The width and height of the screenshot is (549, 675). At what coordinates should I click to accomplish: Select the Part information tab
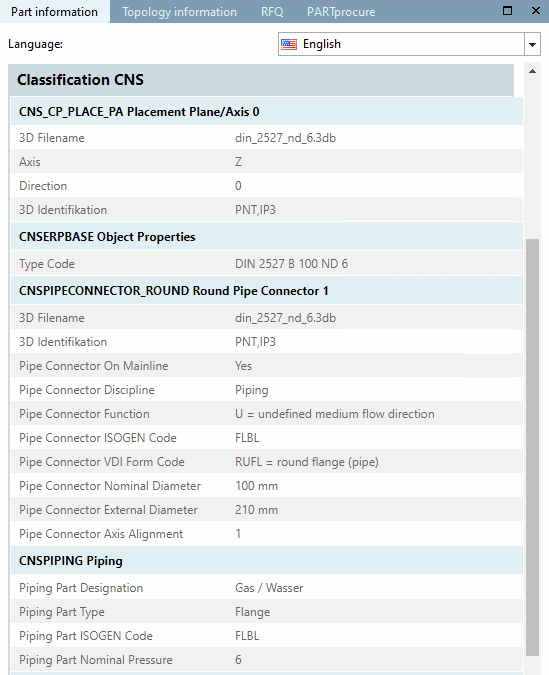click(x=55, y=12)
